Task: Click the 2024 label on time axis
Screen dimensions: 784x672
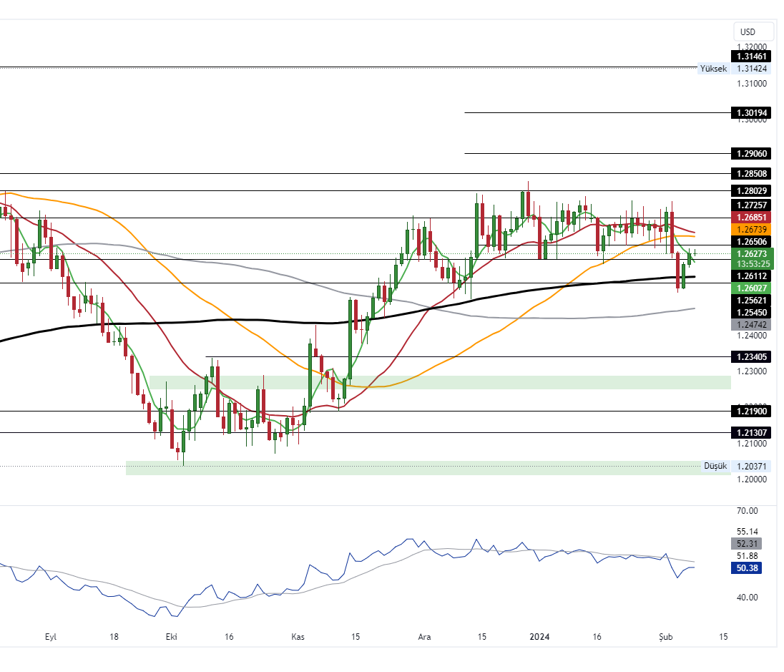Action: pos(539,636)
